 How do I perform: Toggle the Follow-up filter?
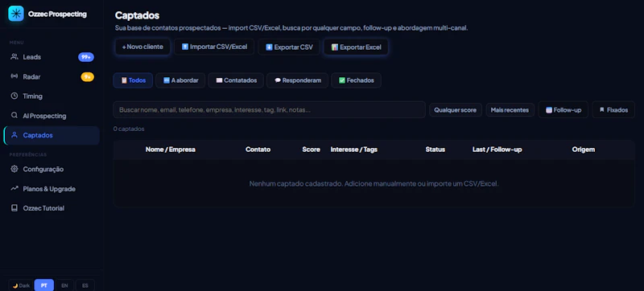pos(563,110)
